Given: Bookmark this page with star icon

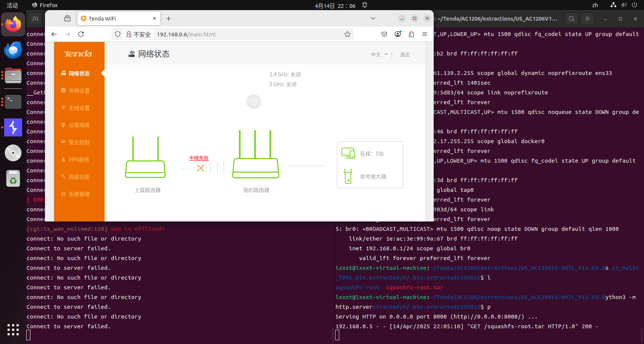Looking at the screenshot, I should (347, 34).
